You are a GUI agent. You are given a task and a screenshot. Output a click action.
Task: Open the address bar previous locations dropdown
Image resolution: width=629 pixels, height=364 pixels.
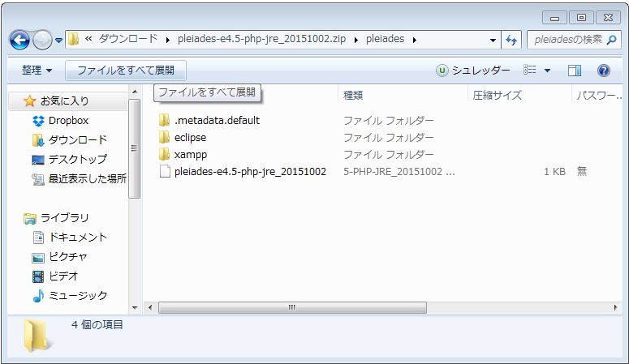coord(493,40)
